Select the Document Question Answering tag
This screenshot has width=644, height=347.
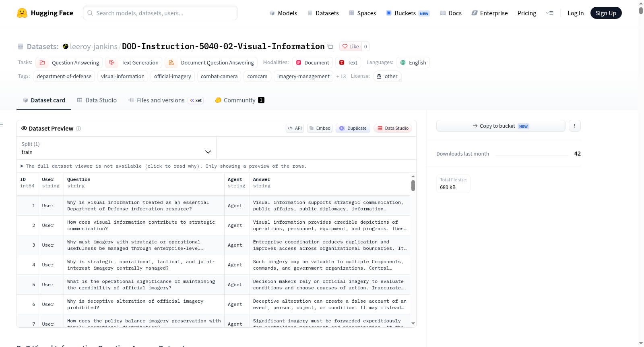point(211,62)
